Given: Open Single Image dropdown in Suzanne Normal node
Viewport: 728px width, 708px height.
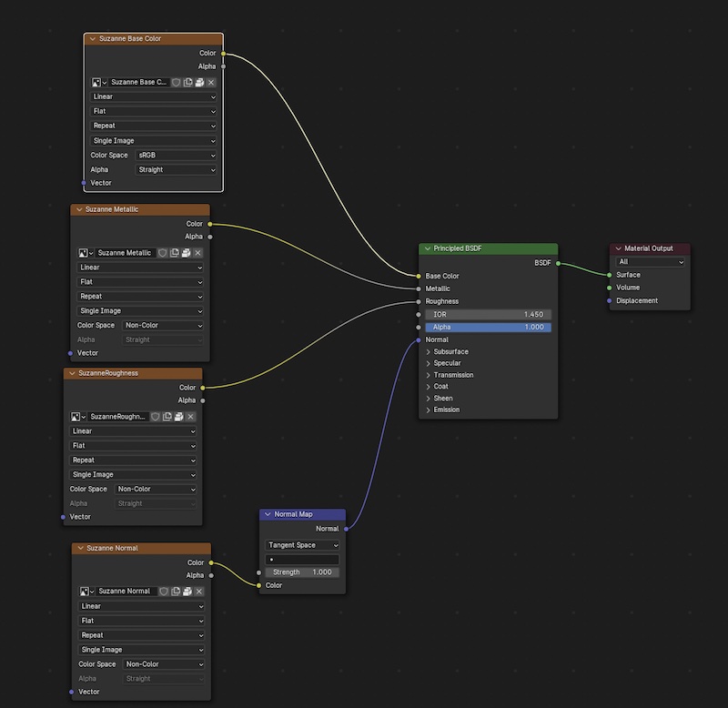Looking at the screenshot, I should coord(142,650).
